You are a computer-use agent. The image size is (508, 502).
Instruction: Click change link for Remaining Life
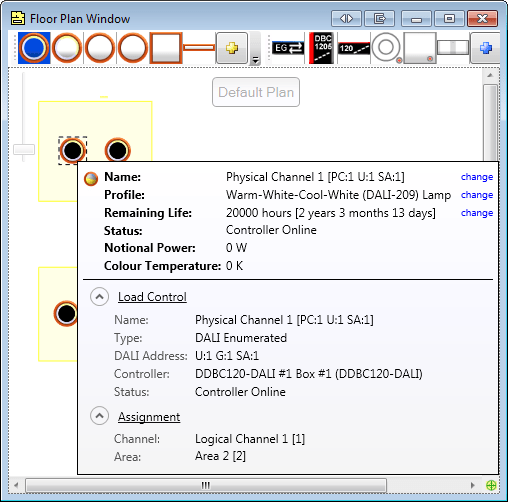click(x=477, y=213)
